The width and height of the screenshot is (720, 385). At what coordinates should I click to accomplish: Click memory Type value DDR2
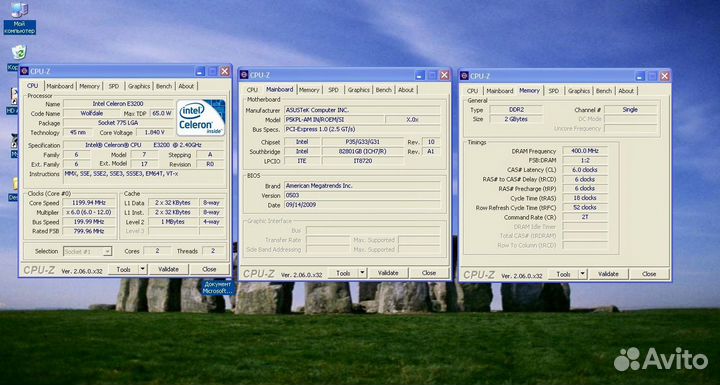(516, 110)
